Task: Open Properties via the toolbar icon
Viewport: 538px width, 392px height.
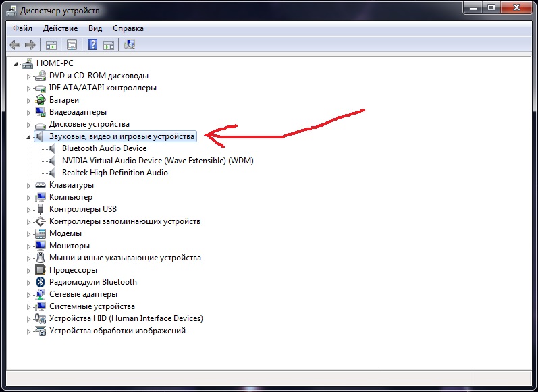Action: tap(72, 45)
